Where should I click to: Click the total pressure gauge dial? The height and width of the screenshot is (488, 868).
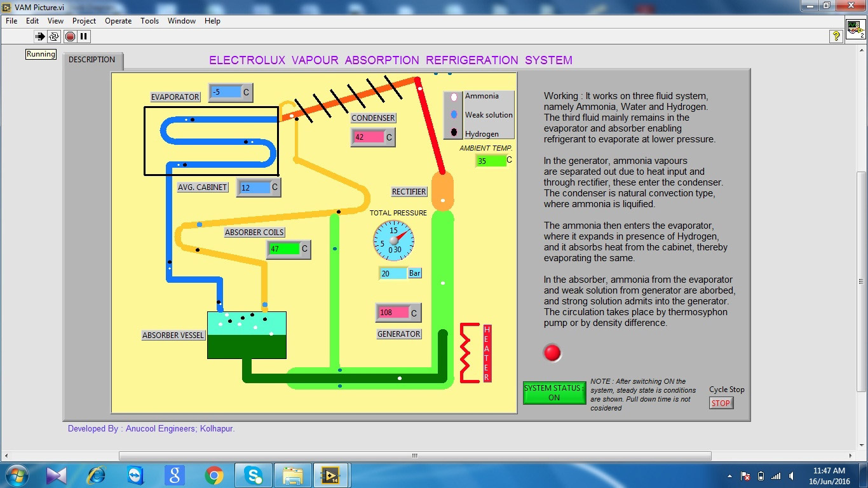[393, 240]
